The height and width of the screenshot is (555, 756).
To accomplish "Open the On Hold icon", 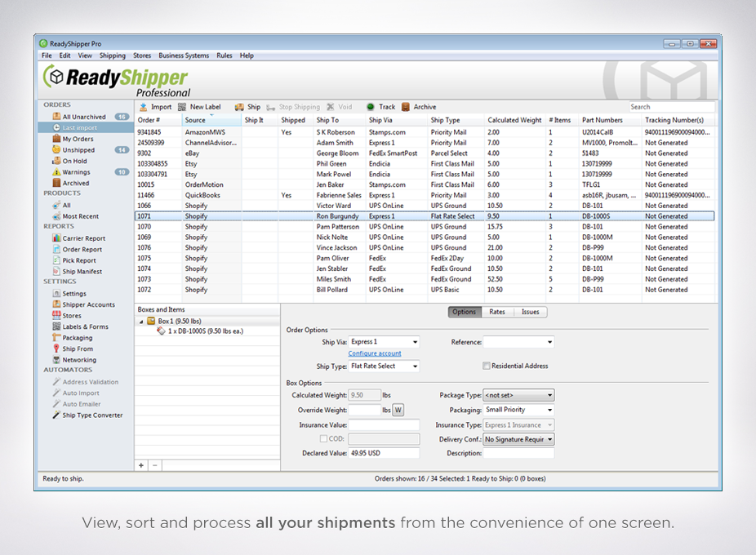I will [56, 161].
